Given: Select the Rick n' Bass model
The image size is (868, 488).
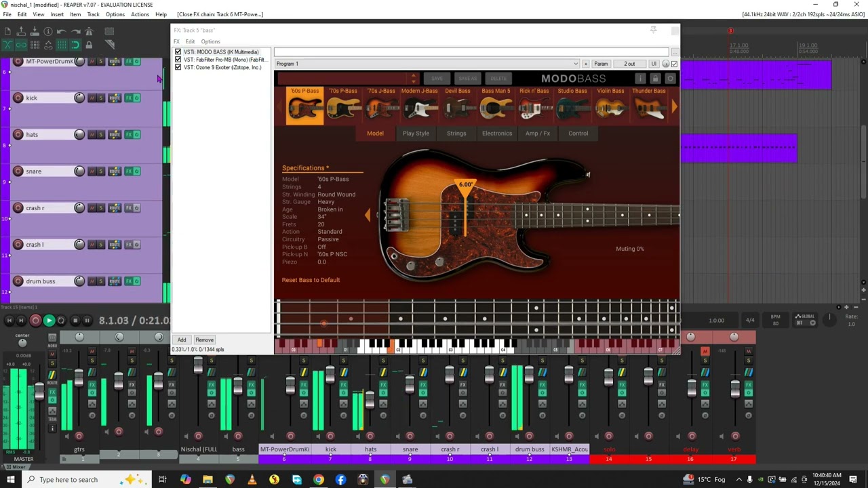Looking at the screenshot, I should (534, 104).
